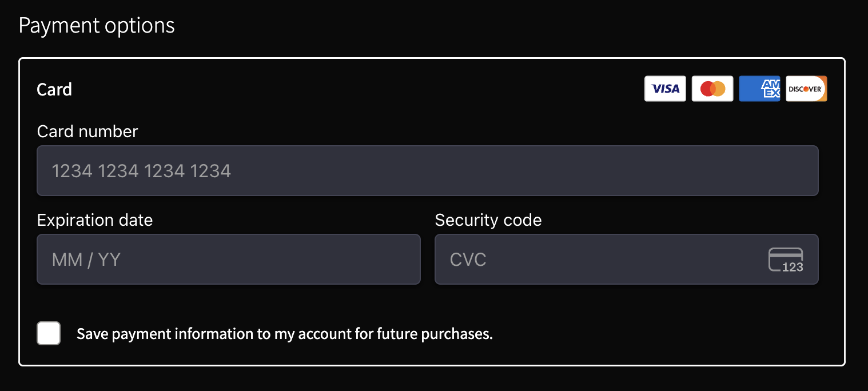Click the 'Security code' field label
This screenshot has height=391, width=868.
click(x=488, y=220)
